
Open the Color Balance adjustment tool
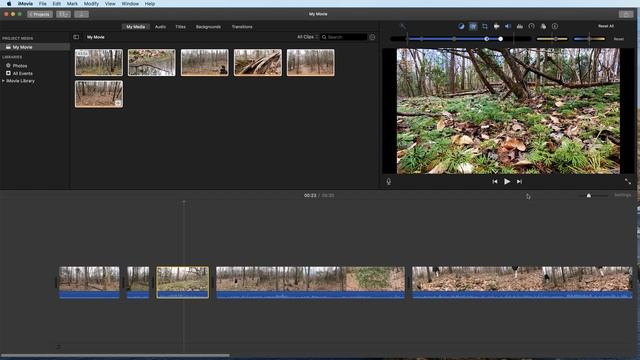(x=461, y=26)
